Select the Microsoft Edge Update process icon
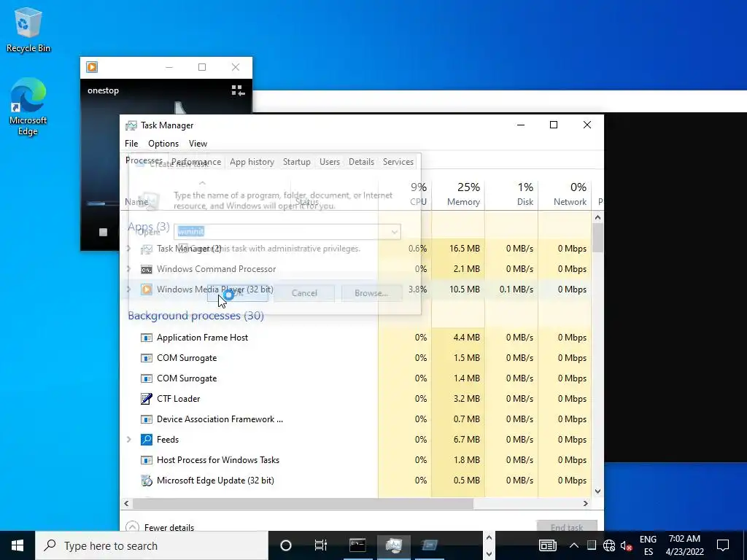747x560 pixels. click(x=146, y=481)
